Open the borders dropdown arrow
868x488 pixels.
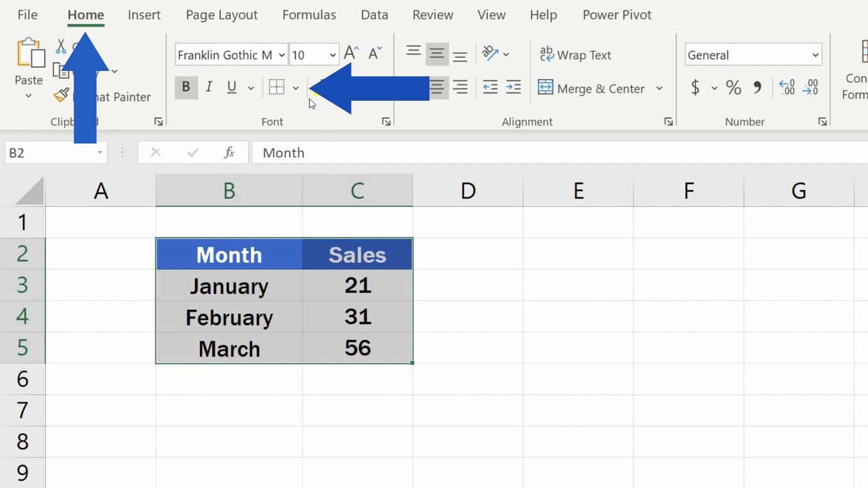[x=295, y=88]
